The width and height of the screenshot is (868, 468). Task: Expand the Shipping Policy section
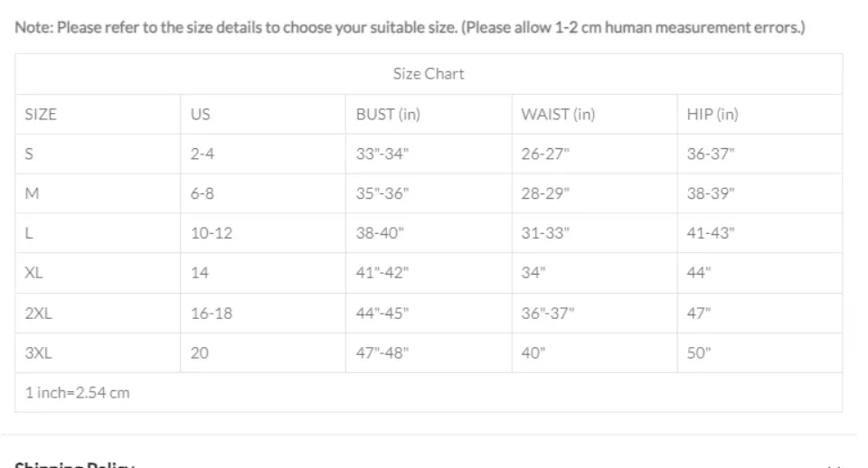pos(74,464)
